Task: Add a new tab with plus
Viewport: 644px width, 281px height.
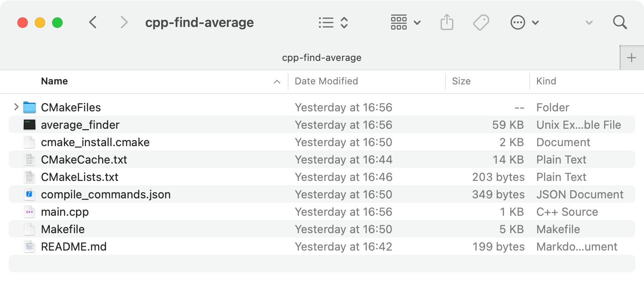Action: 631,57
